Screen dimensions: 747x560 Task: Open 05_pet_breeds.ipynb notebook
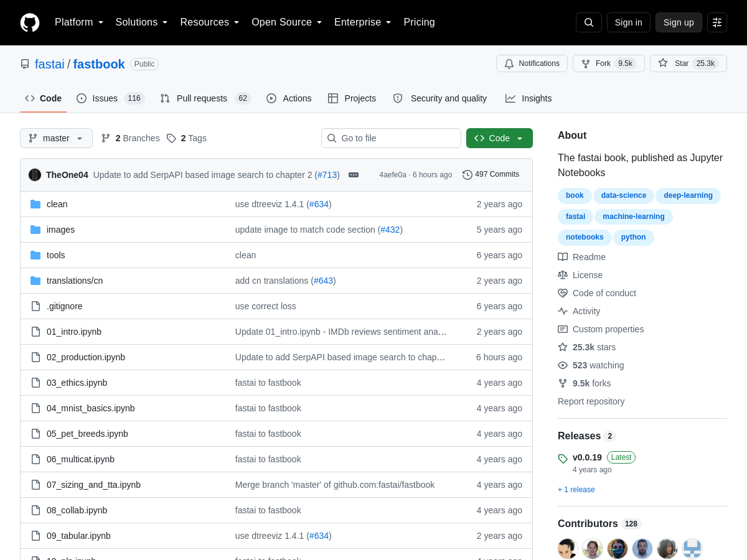coord(87,434)
